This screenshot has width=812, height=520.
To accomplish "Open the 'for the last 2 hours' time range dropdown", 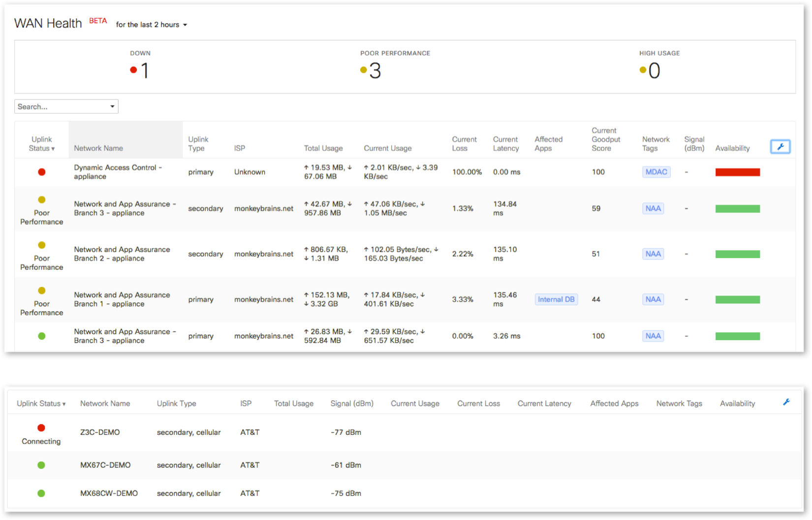I will 152,25.
